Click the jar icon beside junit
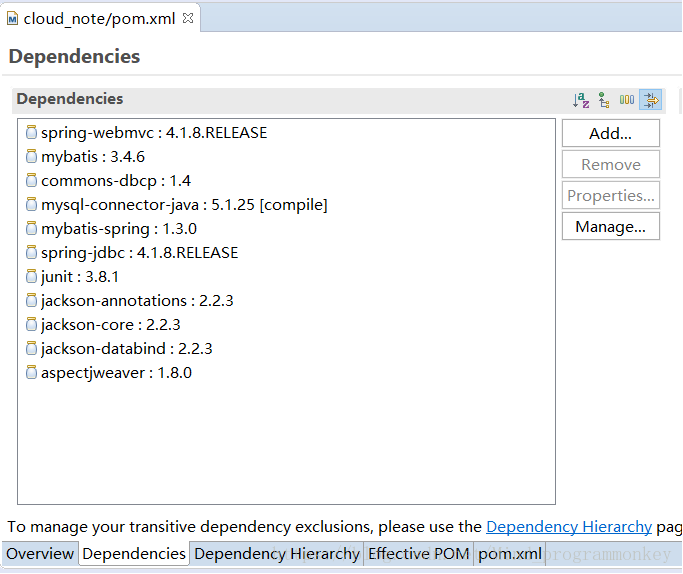 [31, 276]
